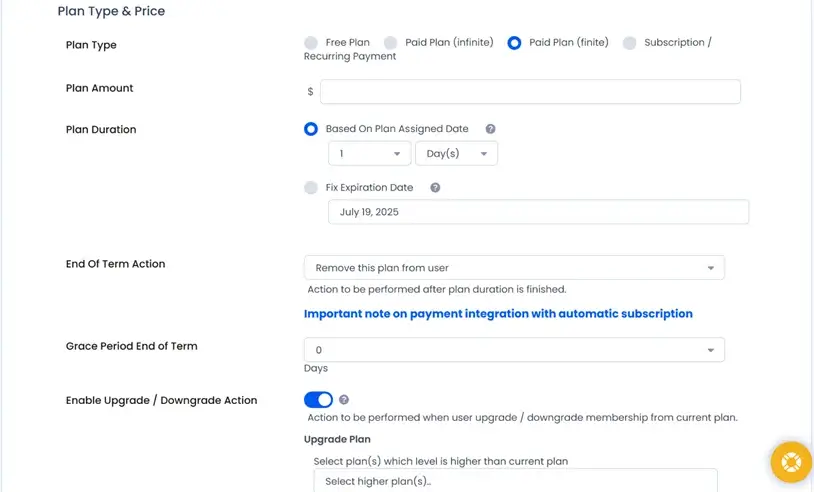Open the duration number dropdown showing 1
This screenshot has height=492, width=814.
click(369, 154)
